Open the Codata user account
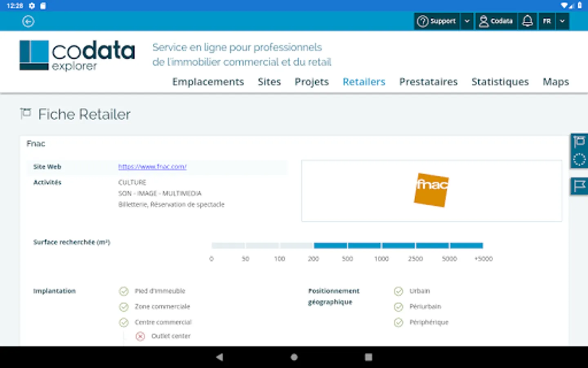This screenshot has height=368, width=588. 496,21
